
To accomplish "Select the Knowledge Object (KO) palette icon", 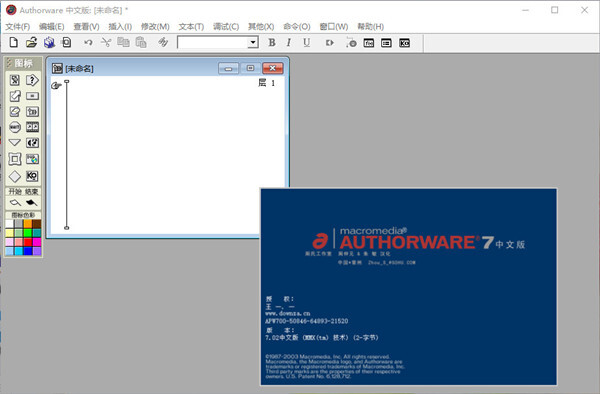I will click(33, 176).
